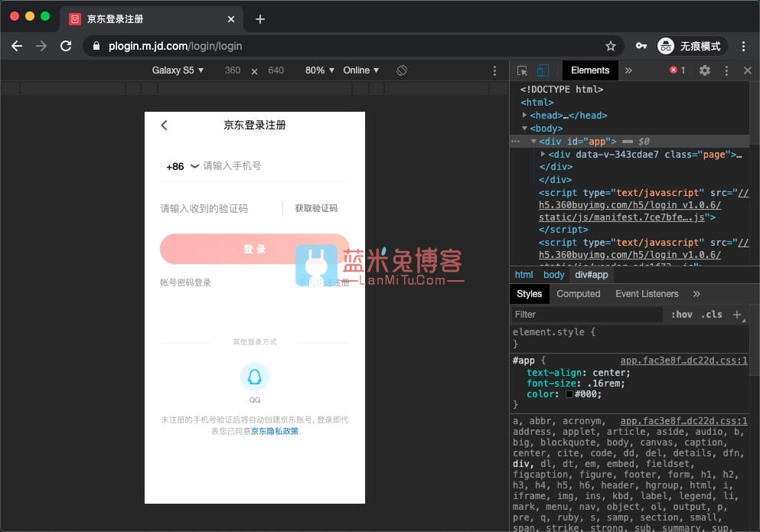Screen dimensions: 760x532
Task: Tap back chevron in 京东 login page
Action: tap(165, 125)
